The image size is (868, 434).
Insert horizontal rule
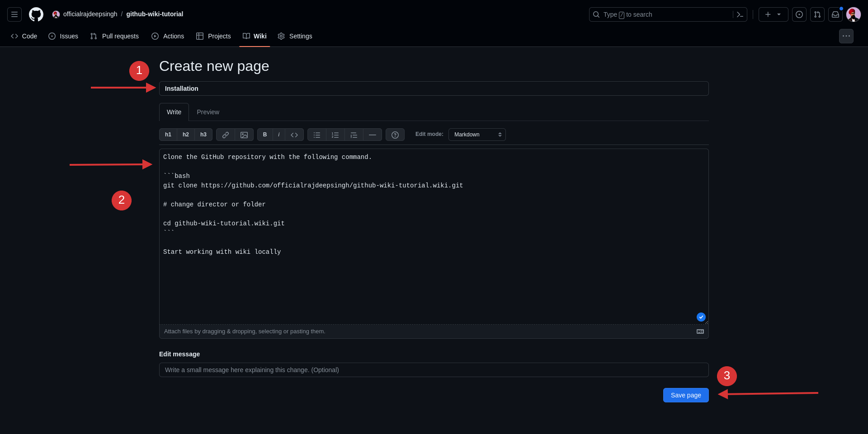[373, 135]
